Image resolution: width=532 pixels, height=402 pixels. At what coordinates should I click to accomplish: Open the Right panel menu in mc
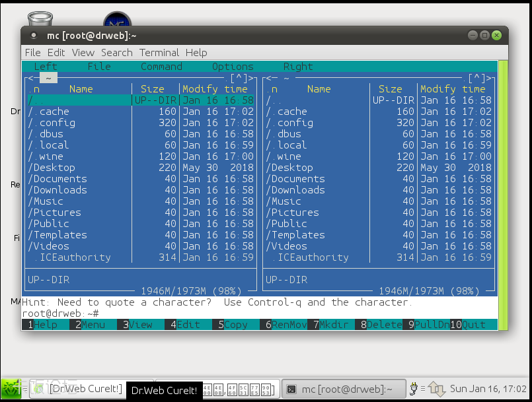click(298, 67)
